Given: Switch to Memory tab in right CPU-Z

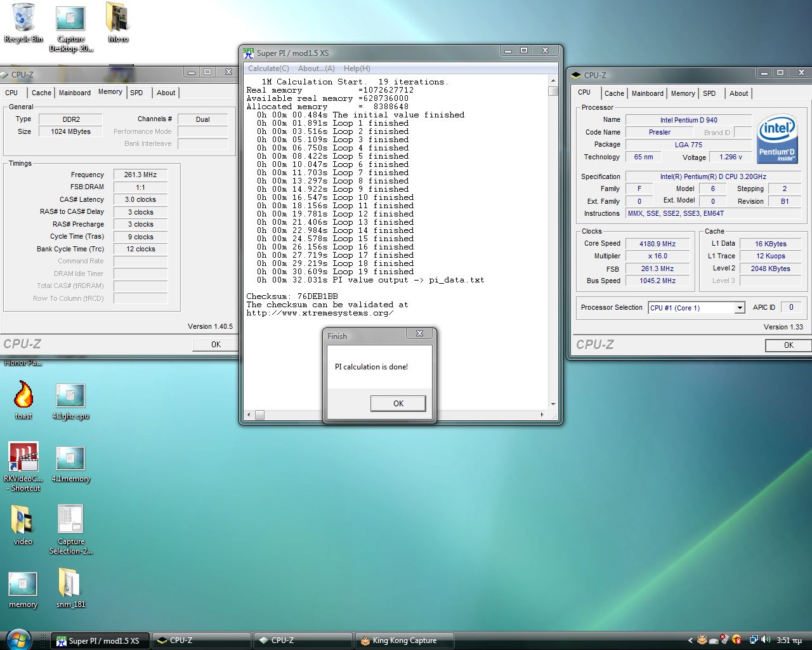Looking at the screenshot, I should click(x=683, y=93).
